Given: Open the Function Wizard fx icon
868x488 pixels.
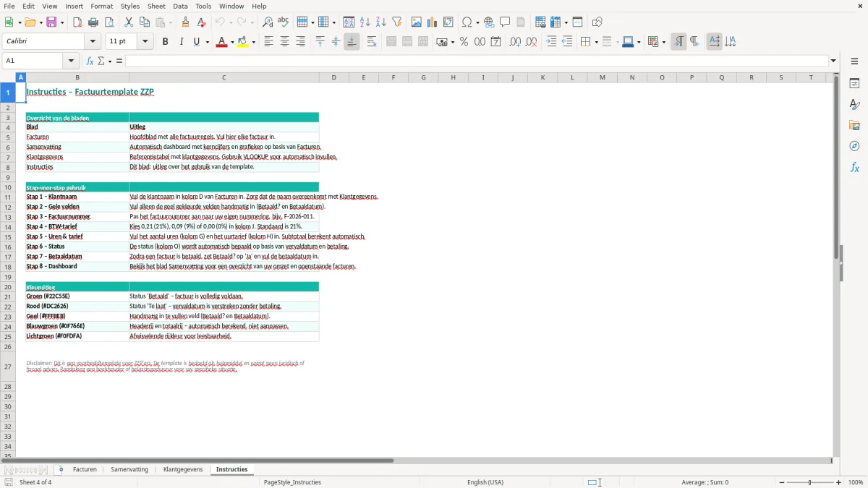Looking at the screenshot, I should tap(90, 61).
